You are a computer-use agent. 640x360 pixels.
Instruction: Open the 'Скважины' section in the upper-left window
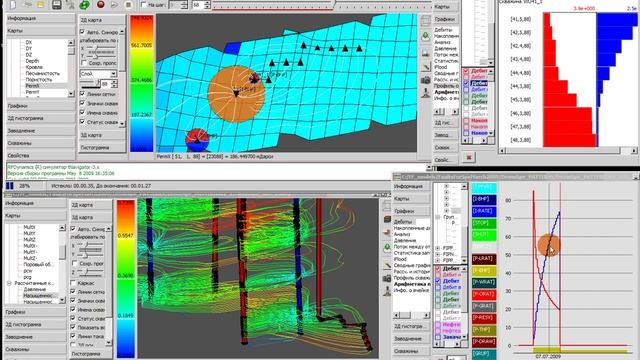tap(40, 143)
